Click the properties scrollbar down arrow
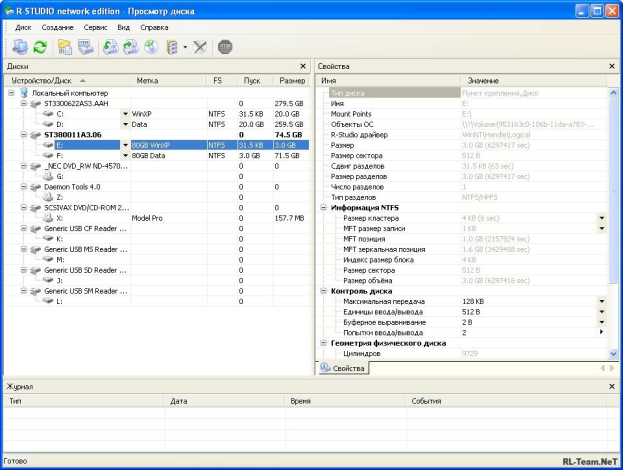 tap(613, 353)
